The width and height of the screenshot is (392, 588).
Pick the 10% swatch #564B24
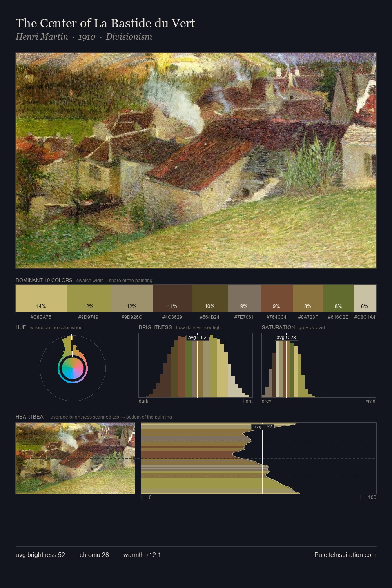210,298
